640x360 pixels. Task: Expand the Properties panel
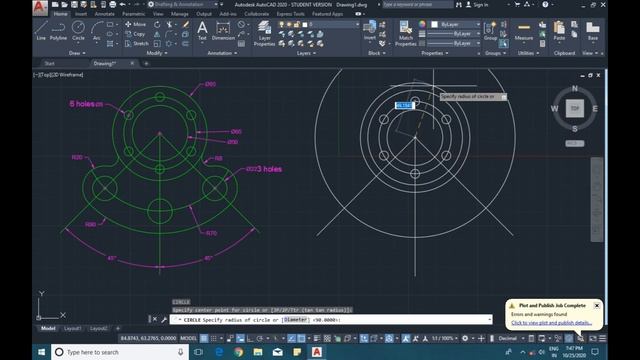point(435,53)
